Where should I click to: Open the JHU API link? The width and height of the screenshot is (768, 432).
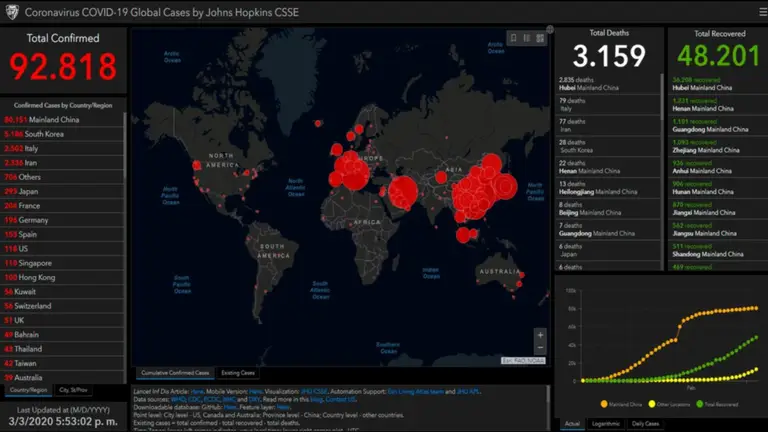468,392
